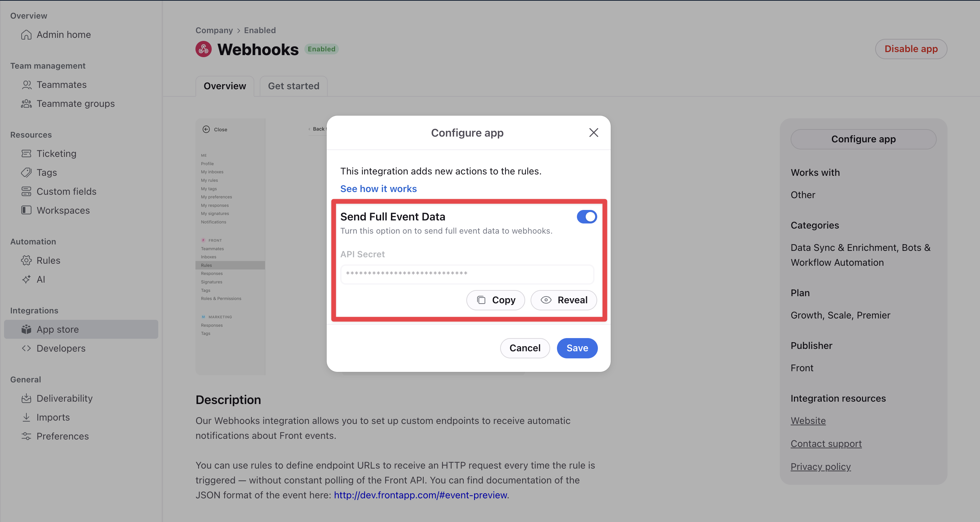Open the AI sparkle icon item
The image size is (980, 522).
(x=26, y=280)
